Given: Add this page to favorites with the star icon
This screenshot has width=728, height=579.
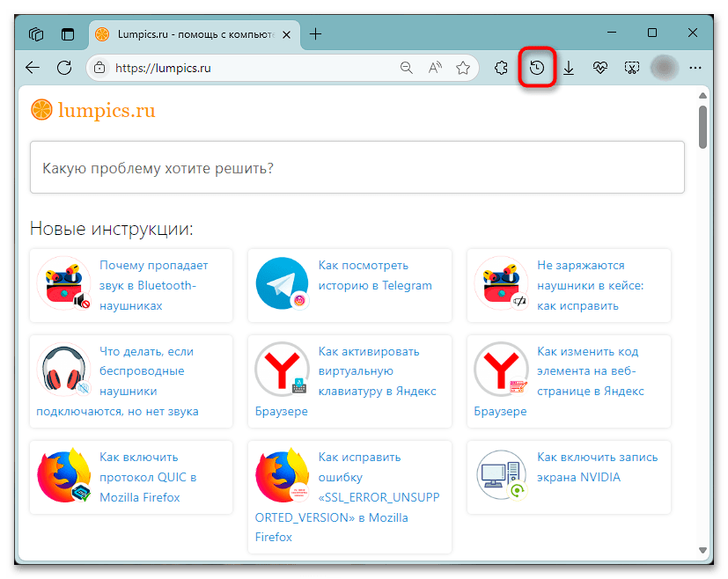Looking at the screenshot, I should pyautogui.click(x=463, y=68).
